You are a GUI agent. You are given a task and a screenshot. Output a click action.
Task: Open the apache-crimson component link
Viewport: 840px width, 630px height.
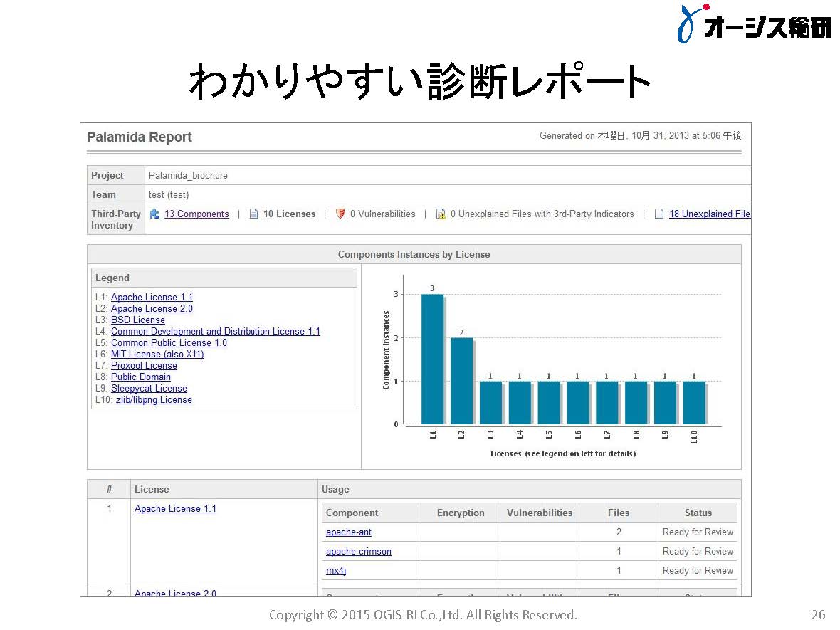[x=358, y=551]
